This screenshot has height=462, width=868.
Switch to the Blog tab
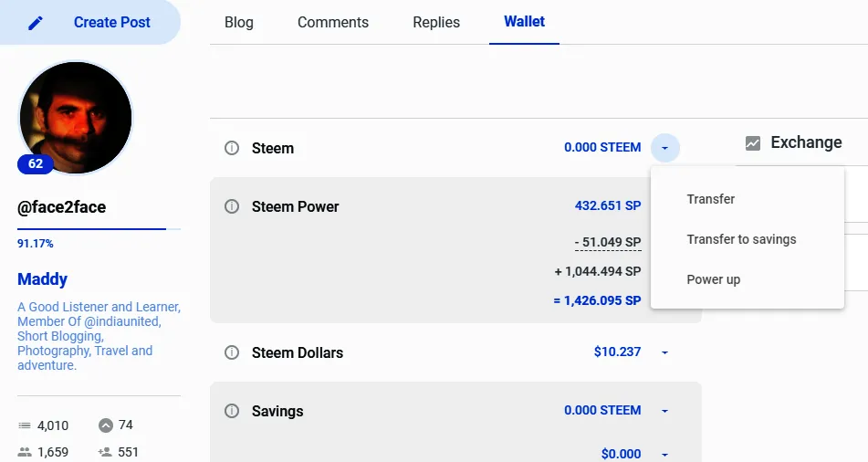click(x=239, y=22)
